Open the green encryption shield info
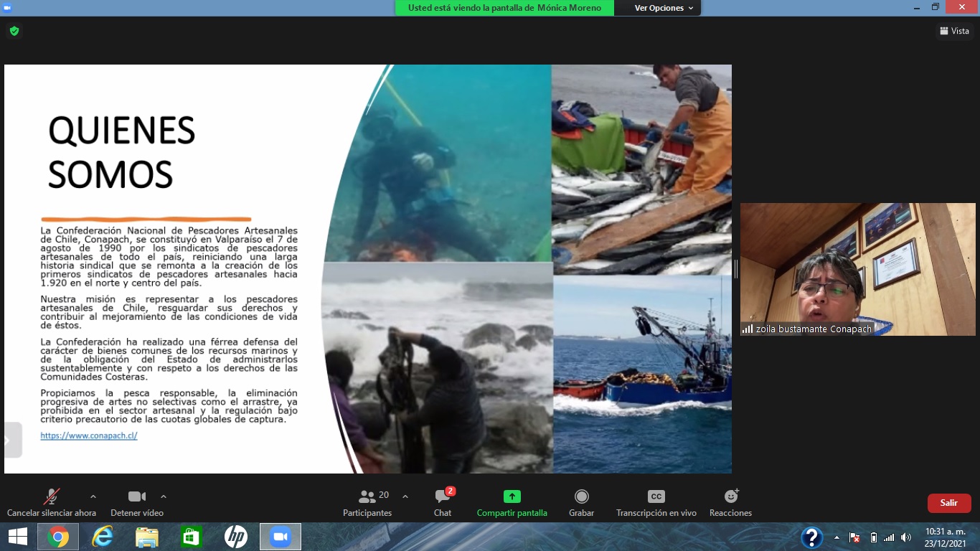The image size is (980, 551). click(14, 31)
